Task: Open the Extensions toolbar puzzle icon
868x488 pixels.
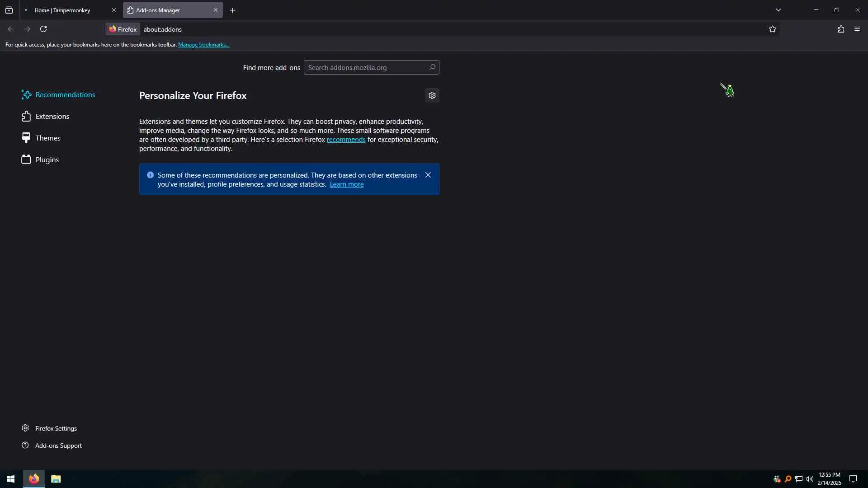Action: tap(840, 29)
